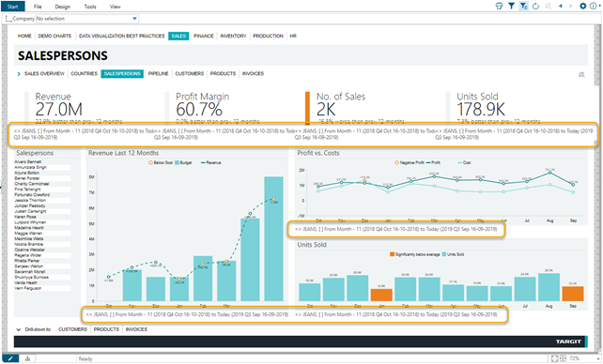The height and width of the screenshot is (364, 603).
Task: Click the expand view icon beside 72%
Action: [563, 358]
